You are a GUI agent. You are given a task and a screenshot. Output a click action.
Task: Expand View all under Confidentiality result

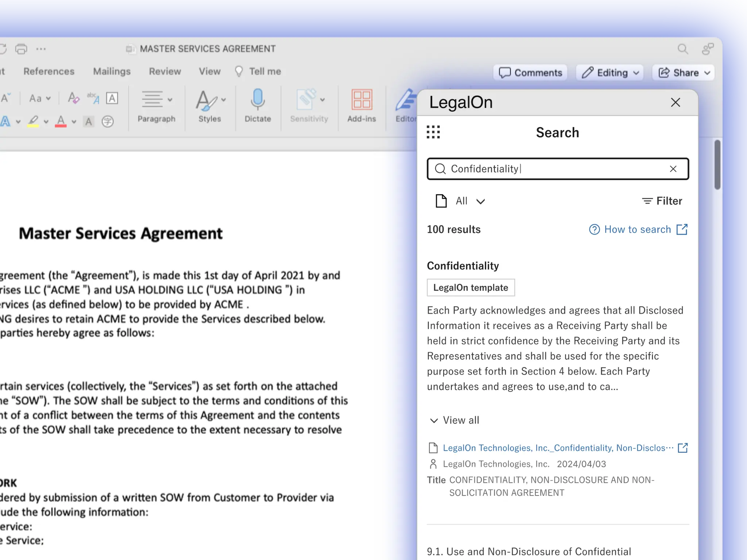tap(455, 420)
